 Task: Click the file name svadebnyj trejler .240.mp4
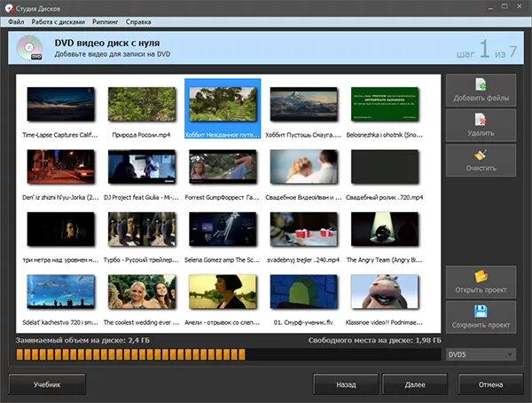(x=303, y=260)
